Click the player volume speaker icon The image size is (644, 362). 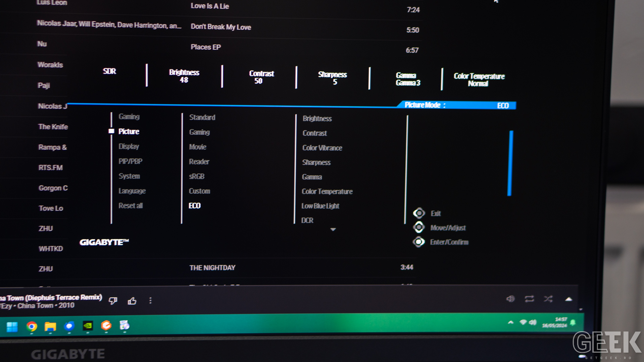pos(510,298)
